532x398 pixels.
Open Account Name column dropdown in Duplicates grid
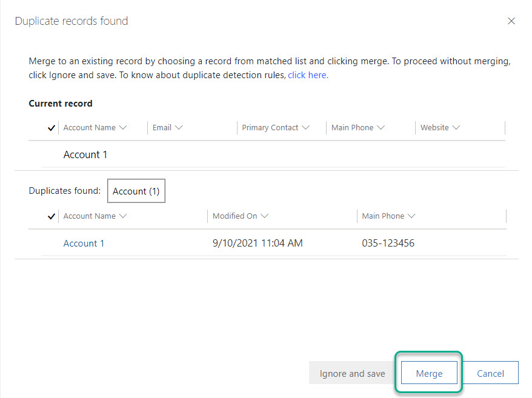point(95,216)
